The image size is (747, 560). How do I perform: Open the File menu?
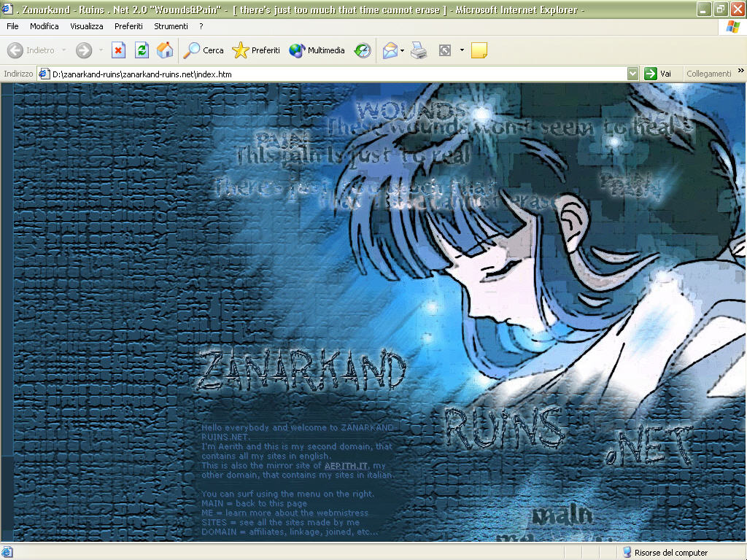pyautogui.click(x=13, y=26)
